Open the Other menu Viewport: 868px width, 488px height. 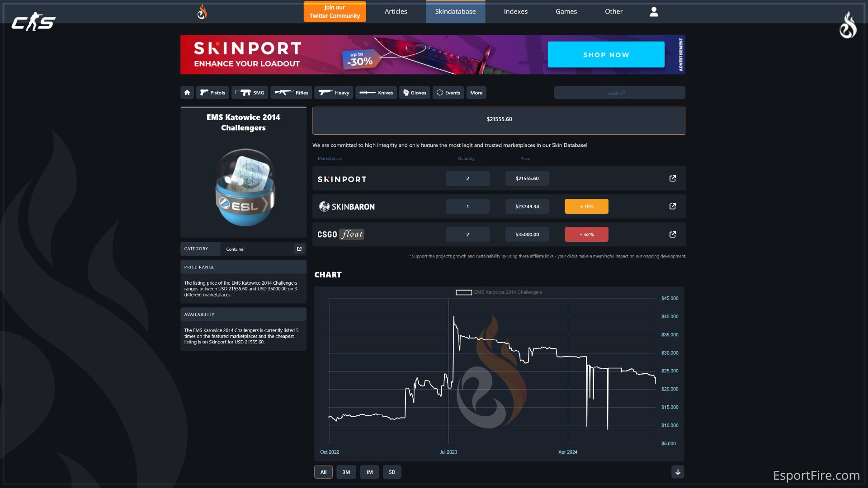[x=613, y=12]
